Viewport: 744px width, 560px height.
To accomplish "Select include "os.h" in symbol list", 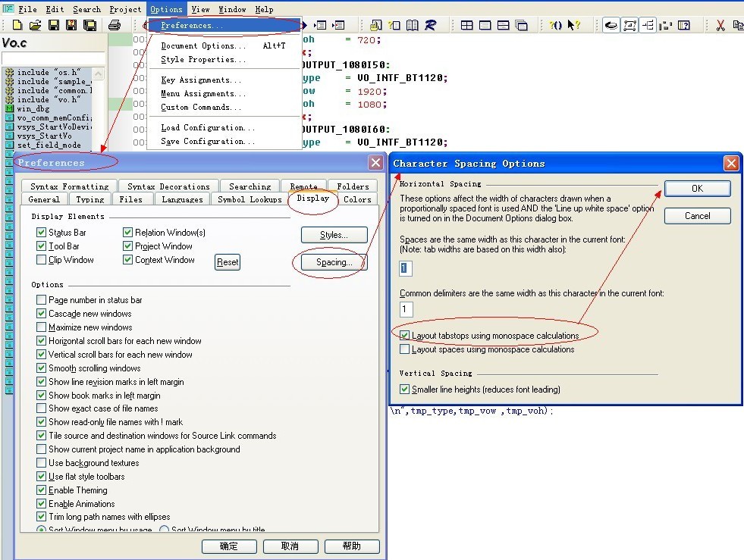I will point(49,72).
